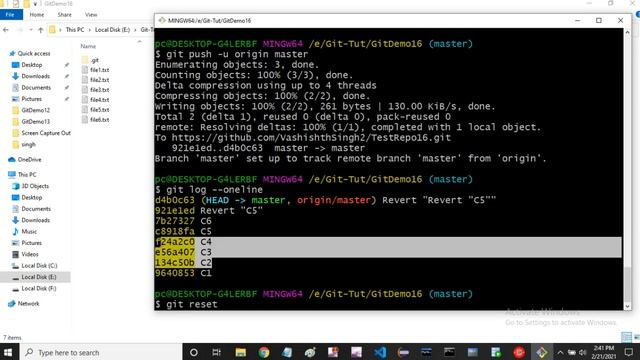Select the .git folder
The image size is (640, 360).
[91, 60]
